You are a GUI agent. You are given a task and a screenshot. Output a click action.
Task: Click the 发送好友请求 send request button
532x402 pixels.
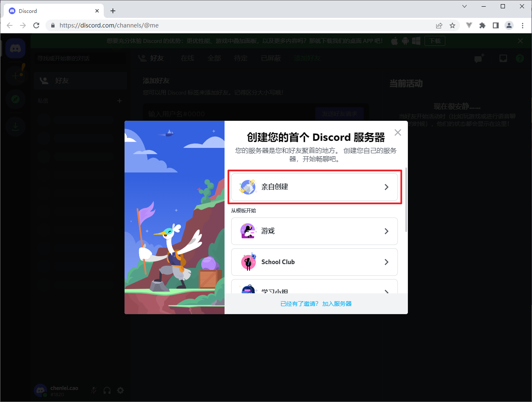click(x=339, y=114)
